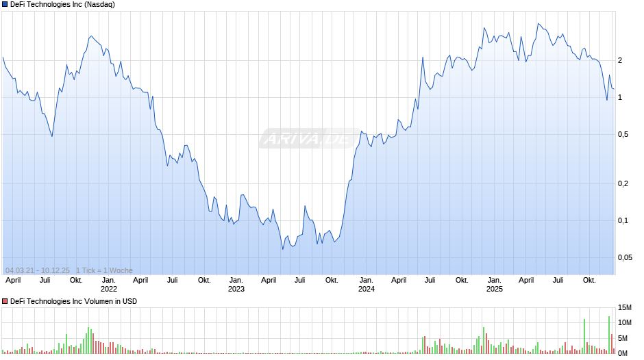
Task: Click the chart title DeFi Technologies Inc (Nasdaq)
Action: 62,5
